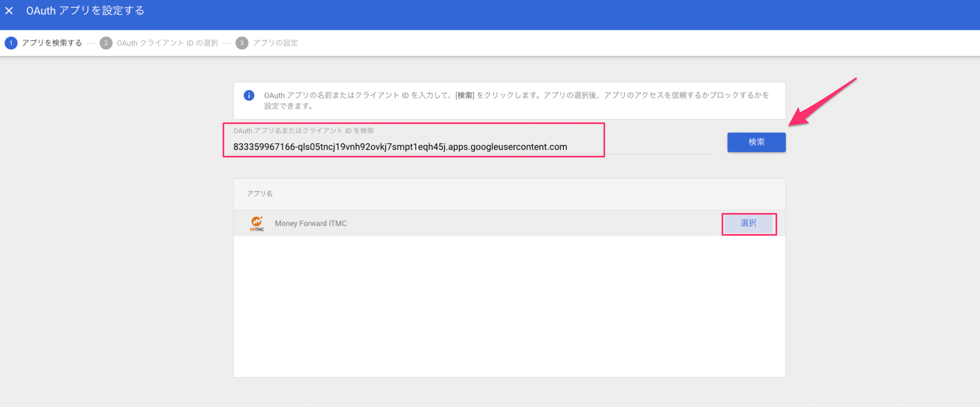This screenshot has width=980, height=407.
Task: Click the step 1 circle icon
Action: coord(11,43)
